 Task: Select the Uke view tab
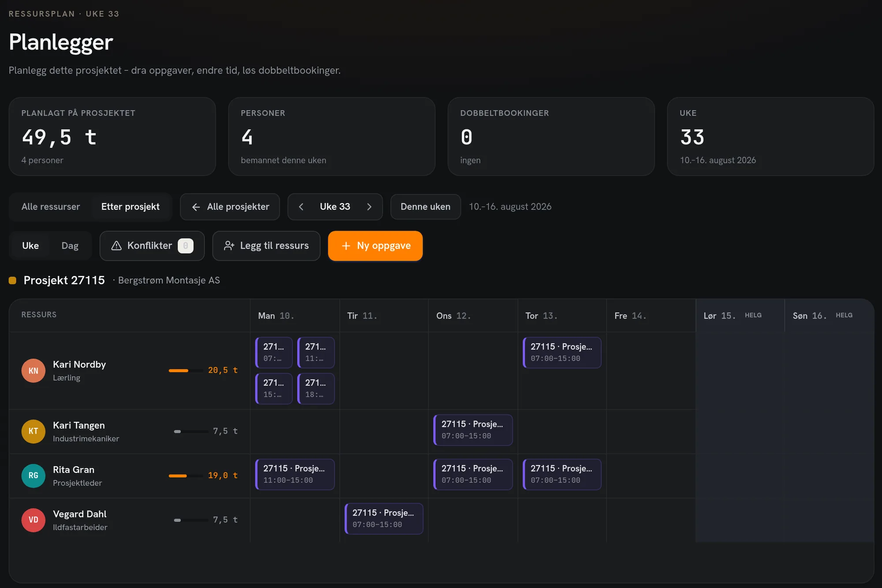click(x=30, y=246)
